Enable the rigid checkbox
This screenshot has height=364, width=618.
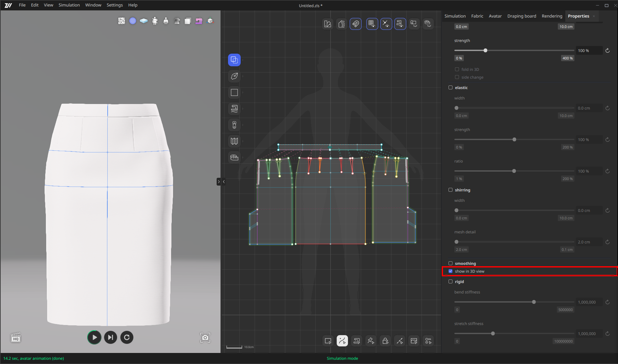tap(450, 282)
